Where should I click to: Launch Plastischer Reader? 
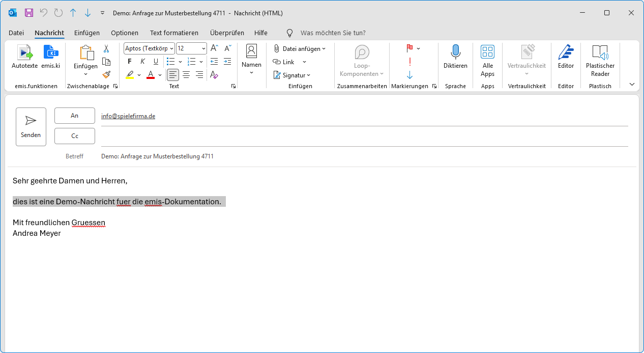point(600,60)
